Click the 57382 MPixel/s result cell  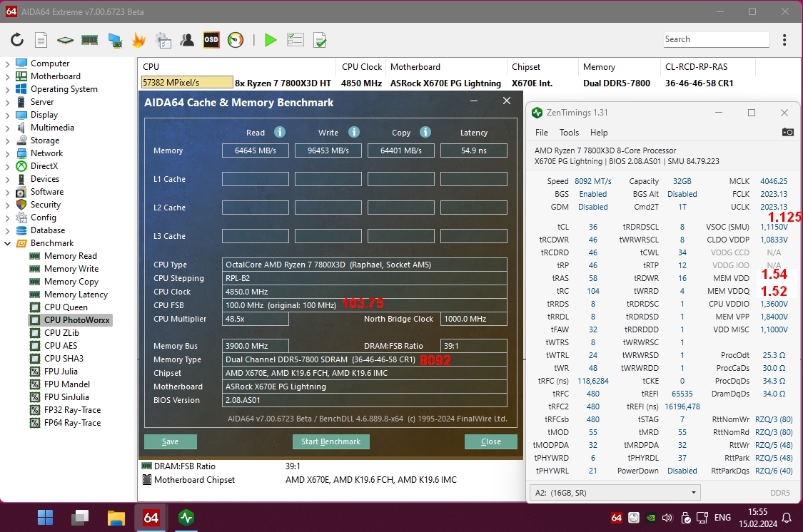coord(187,82)
